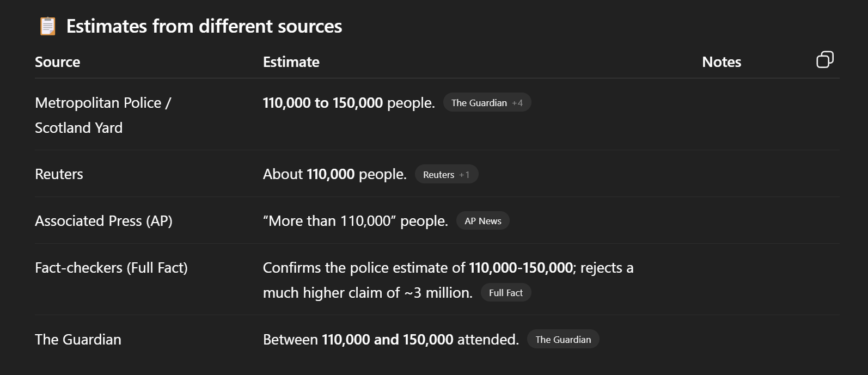Click the copy table icon
This screenshot has height=375, width=868.
click(x=824, y=60)
